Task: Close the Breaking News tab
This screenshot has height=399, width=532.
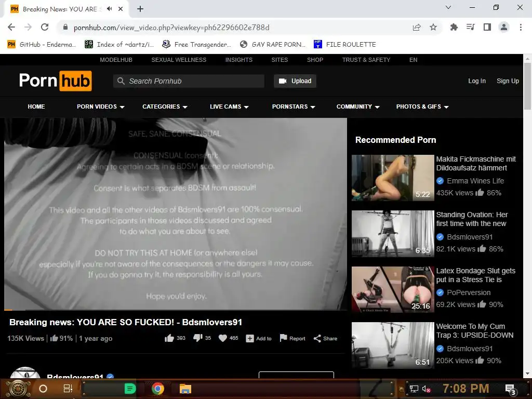Action: tap(121, 9)
